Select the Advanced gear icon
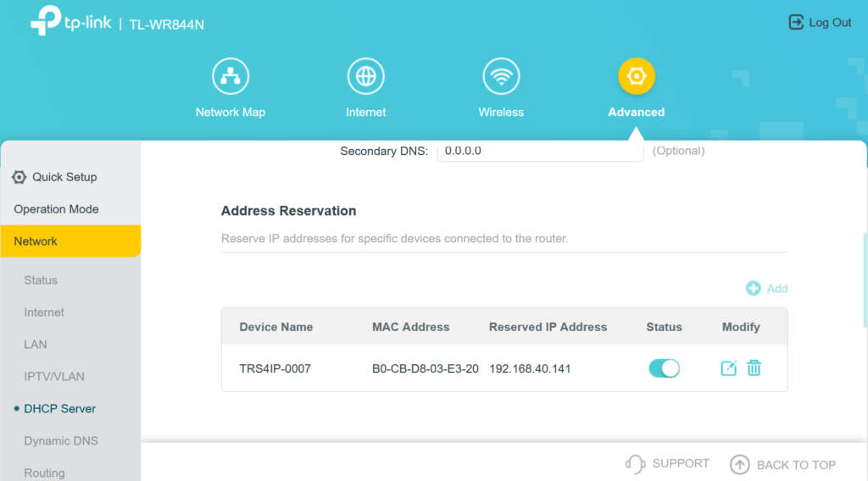The width and height of the screenshot is (868, 481). click(636, 77)
